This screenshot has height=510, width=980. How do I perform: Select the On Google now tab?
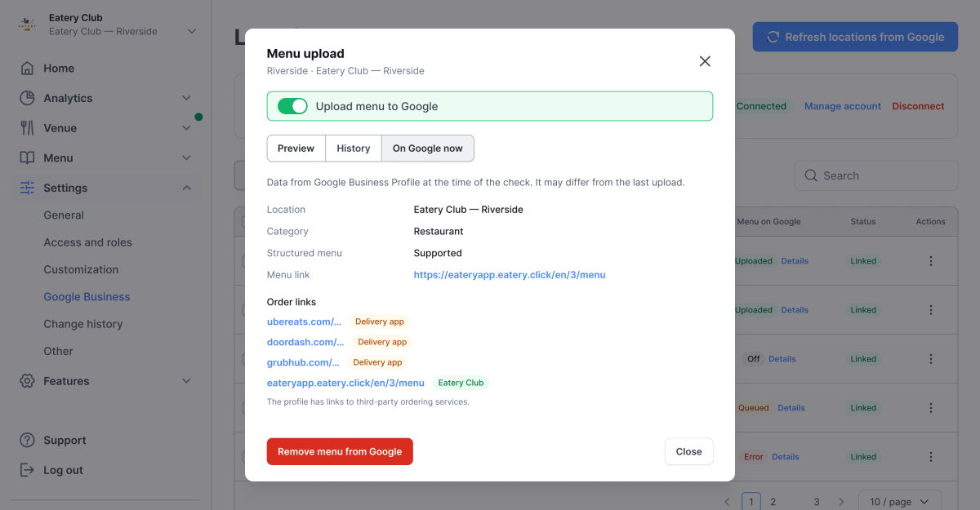pos(428,149)
